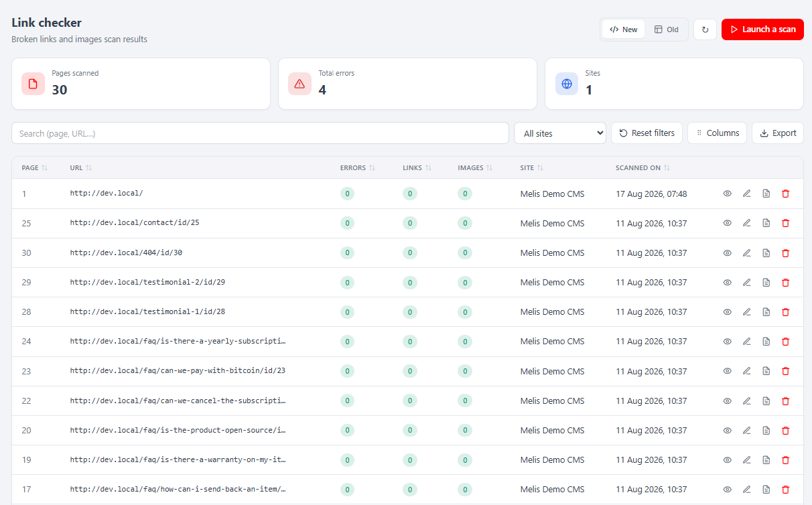Click the refresh icon button
812x505 pixels.
tap(705, 29)
